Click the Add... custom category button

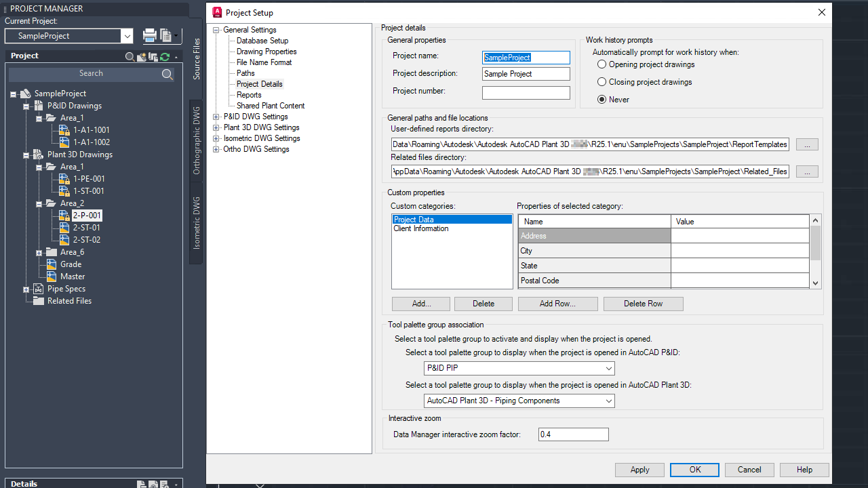pyautogui.click(x=420, y=304)
